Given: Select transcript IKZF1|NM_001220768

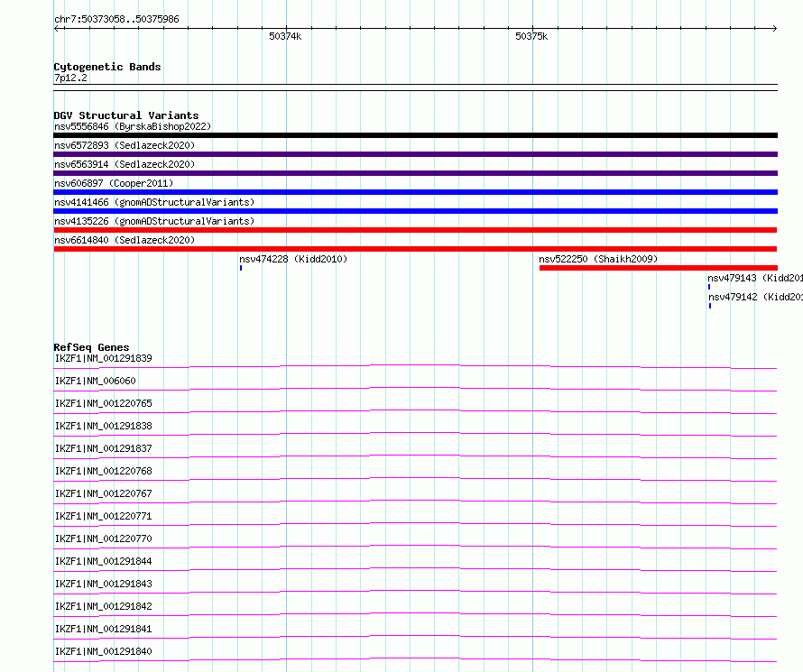Looking at the screenshot, I should click(104, 471).
